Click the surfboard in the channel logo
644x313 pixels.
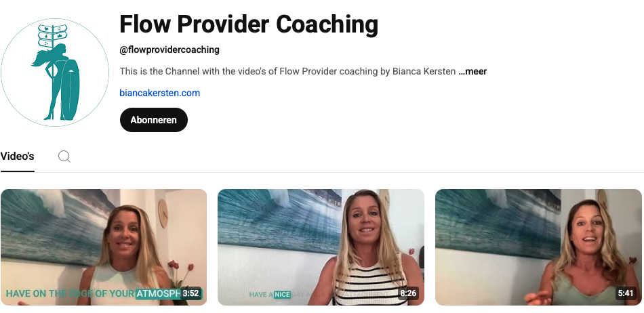(x=70, y=89)
